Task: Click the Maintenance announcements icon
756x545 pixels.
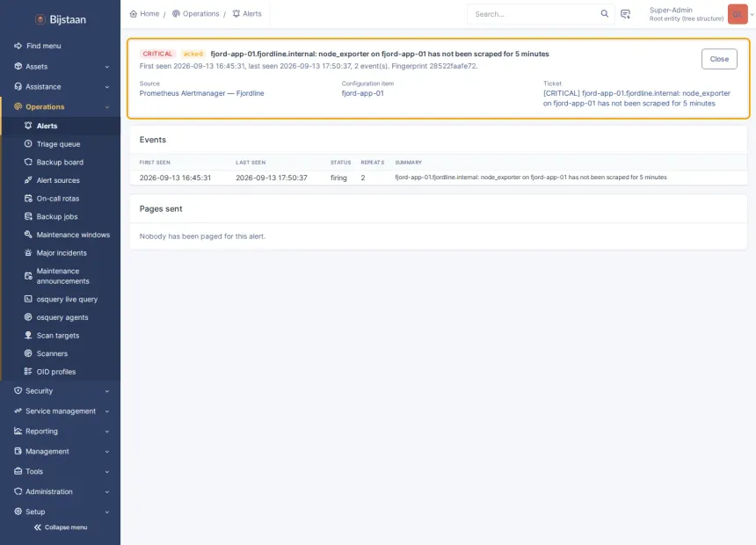Action: point(28,276)
